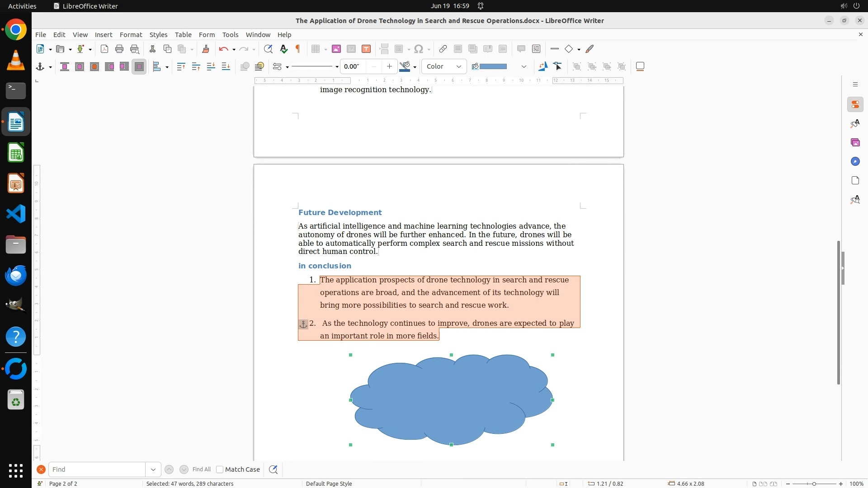Image resolution: width=868 pixels, height=488 pixels.
Task: Open the Format menu
Action: tap(131, 35)
